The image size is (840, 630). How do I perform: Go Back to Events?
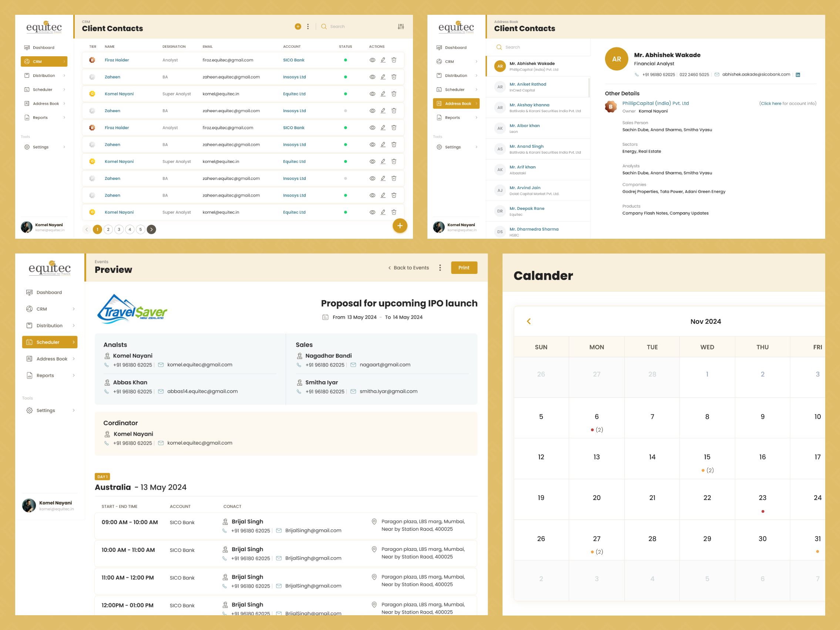point(409,268)
